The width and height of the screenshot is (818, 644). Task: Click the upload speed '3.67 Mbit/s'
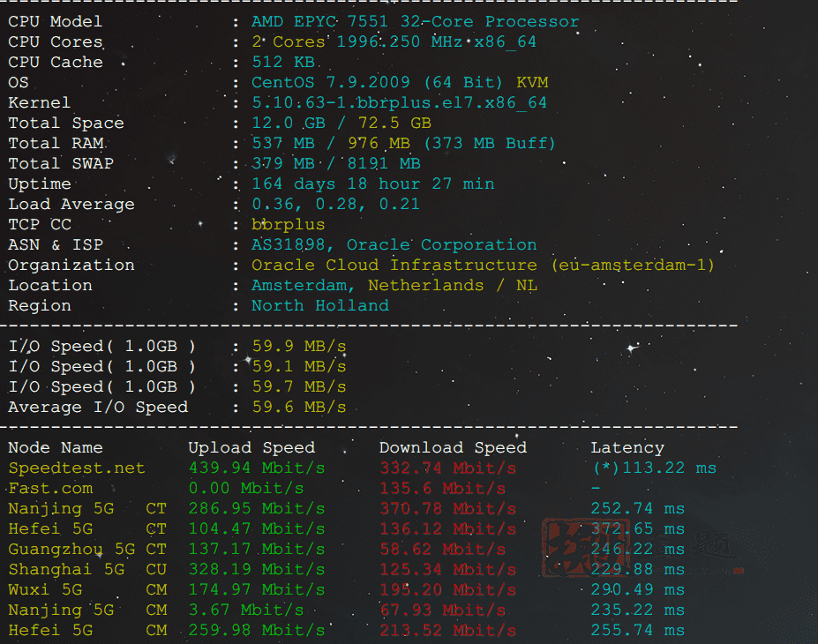245,610
